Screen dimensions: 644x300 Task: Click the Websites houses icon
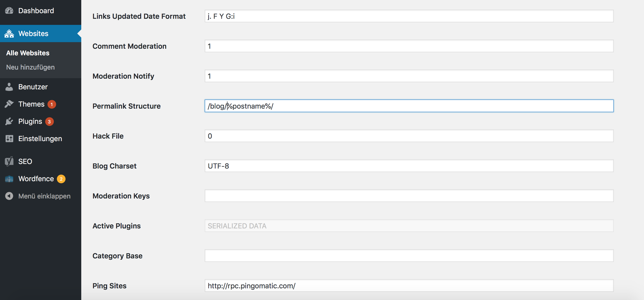pos(9,34)
